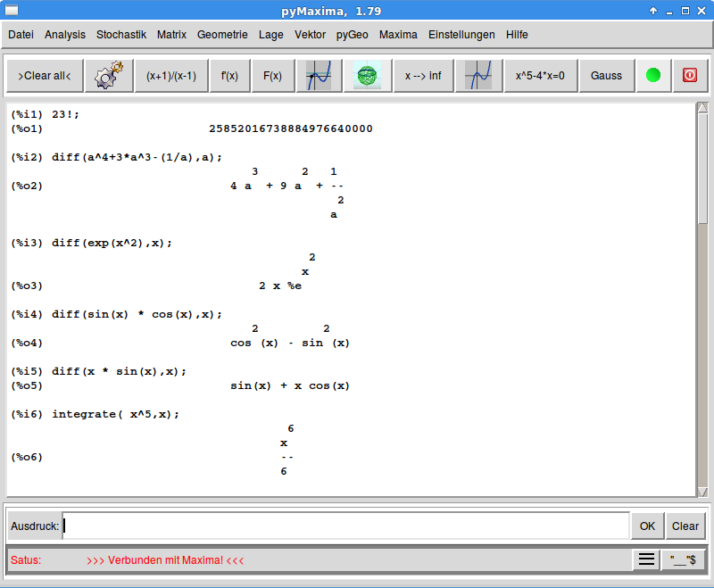Open the blue function plot icon

coord(319,76)
